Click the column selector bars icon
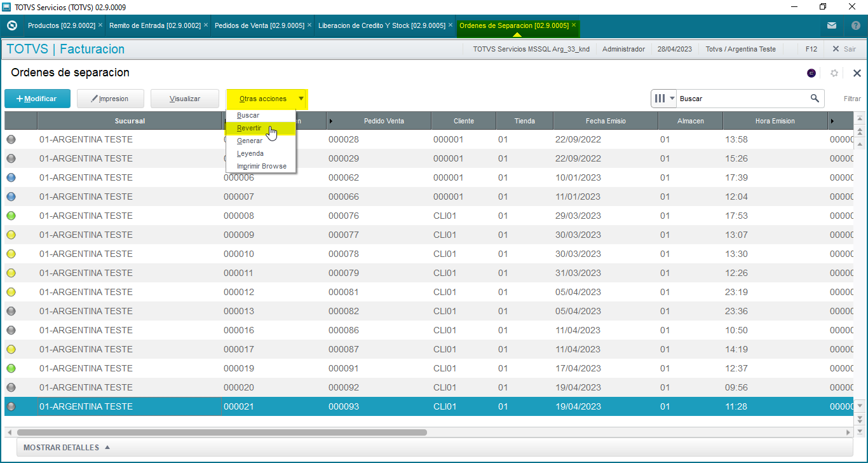Viewport: 868px width, 463px height. 660,99
